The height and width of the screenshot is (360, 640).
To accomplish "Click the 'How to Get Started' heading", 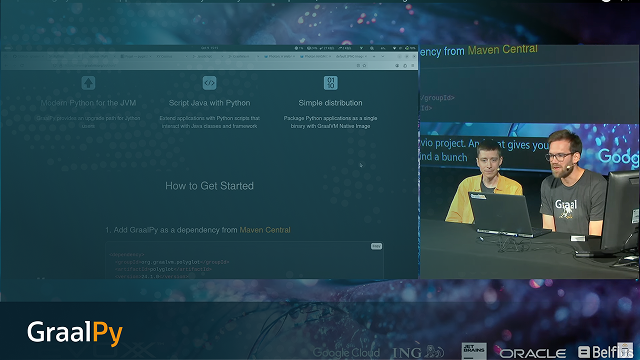I will pos(209,186).
